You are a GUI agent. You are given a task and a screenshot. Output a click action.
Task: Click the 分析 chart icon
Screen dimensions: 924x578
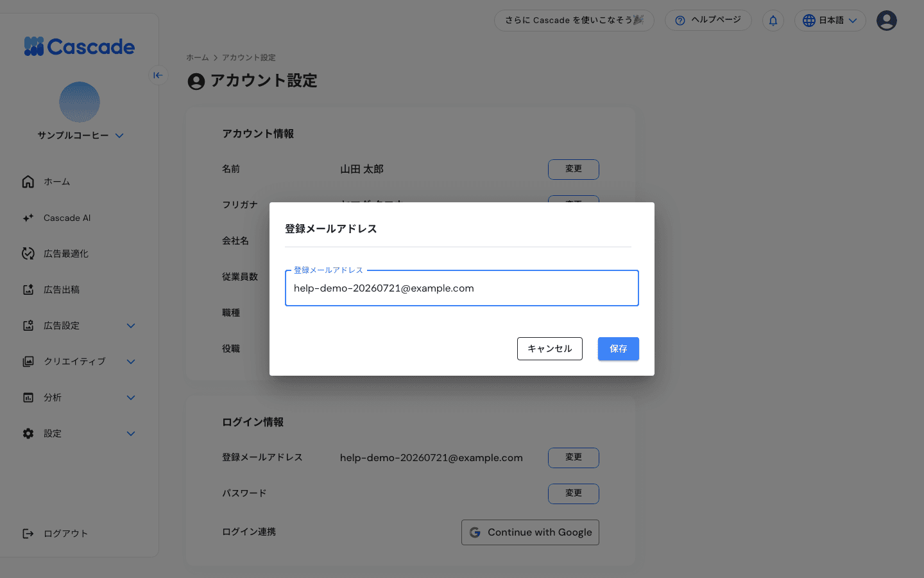28,398
